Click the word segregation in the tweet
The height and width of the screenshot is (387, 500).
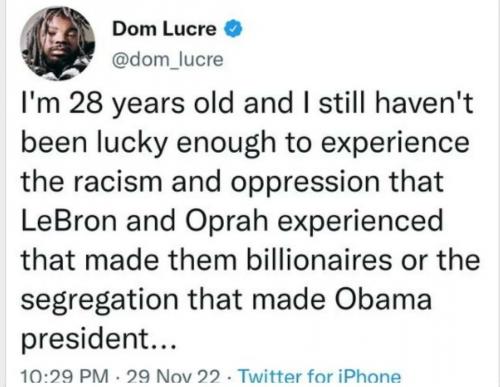coord(100,301)
